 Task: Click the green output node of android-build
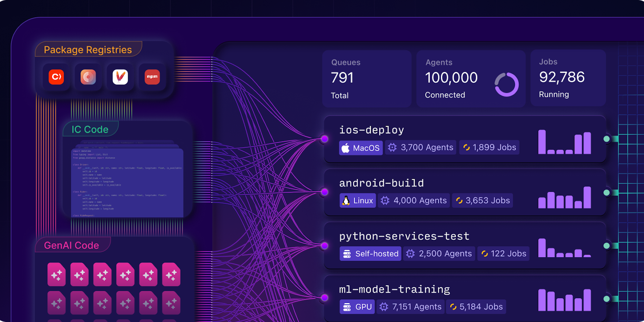click(x=606, y=192)
